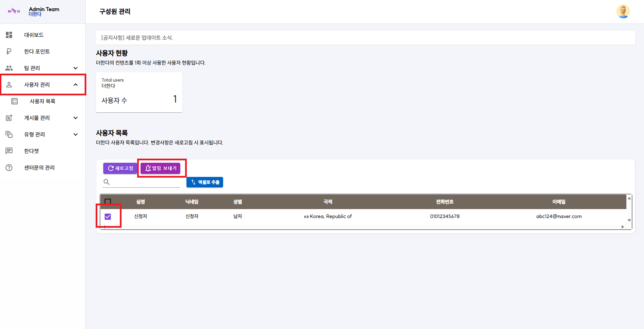This screenshot has width=644, height=329.
Task: Click the 알림 보내기 button
Action: coord(161,168)
